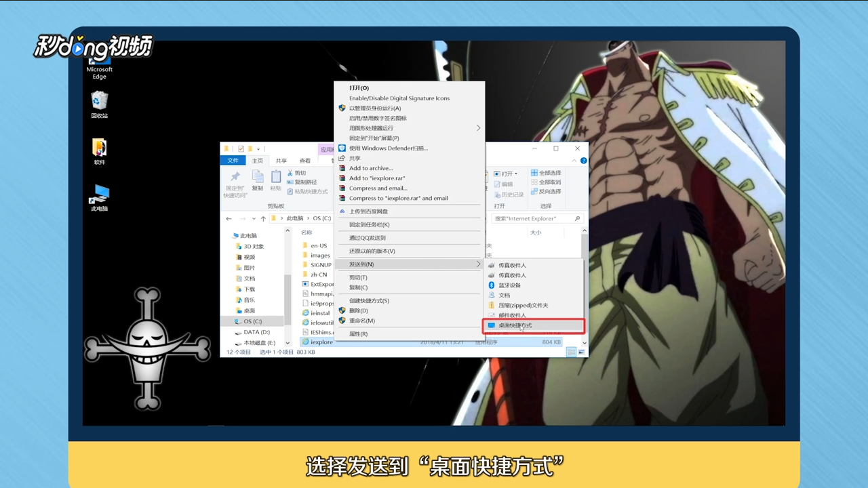Open recent locations chevron beside forward arrow
This screenshot has width=868, height=488.
pyautogui.click(x=254, y=218)
